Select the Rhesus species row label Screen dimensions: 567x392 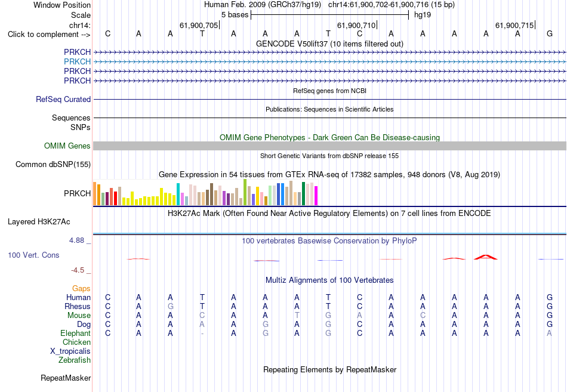pos(78,306)
